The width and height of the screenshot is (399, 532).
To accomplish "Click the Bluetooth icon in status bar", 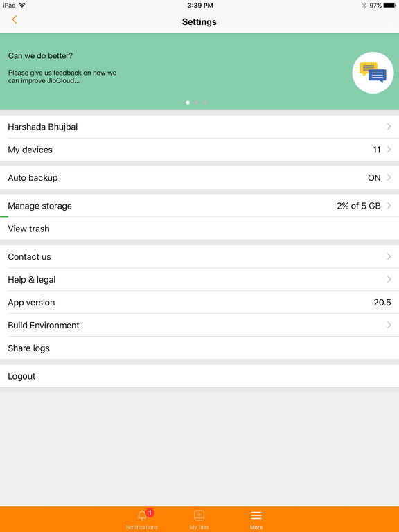I will [x=364, y=6].
